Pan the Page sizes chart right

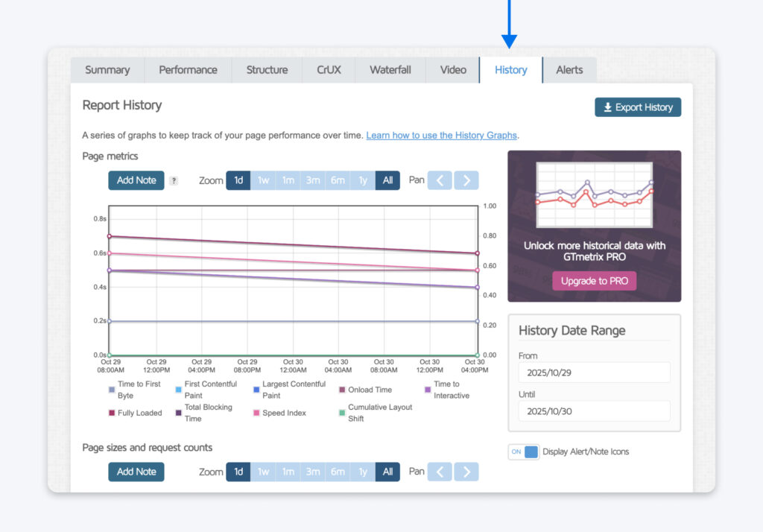pos(467,471)
